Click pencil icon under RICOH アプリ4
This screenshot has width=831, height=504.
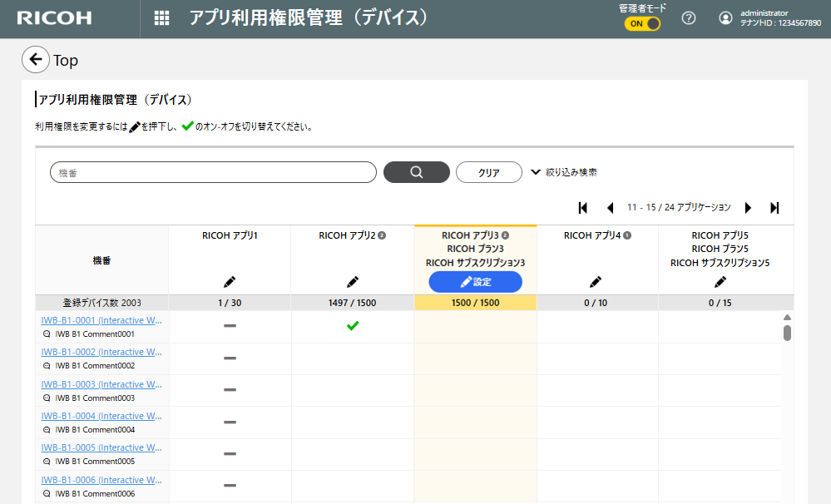click(596, 282)
